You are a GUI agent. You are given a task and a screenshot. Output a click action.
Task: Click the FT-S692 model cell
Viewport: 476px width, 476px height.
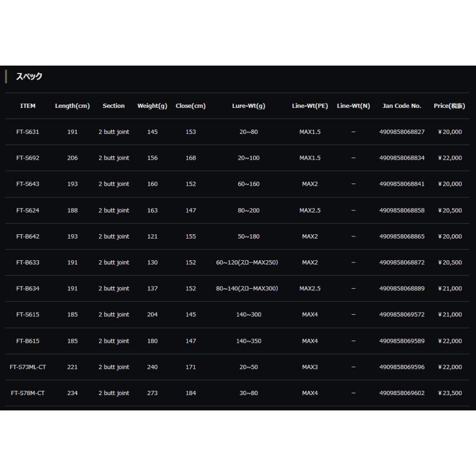[28, 158]
